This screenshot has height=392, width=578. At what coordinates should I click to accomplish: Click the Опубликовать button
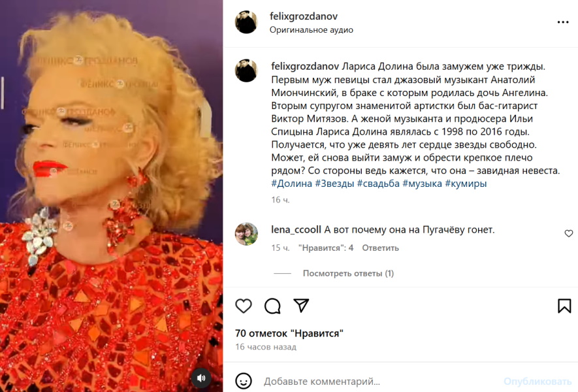pyautogui.click(x=538, y=382)
